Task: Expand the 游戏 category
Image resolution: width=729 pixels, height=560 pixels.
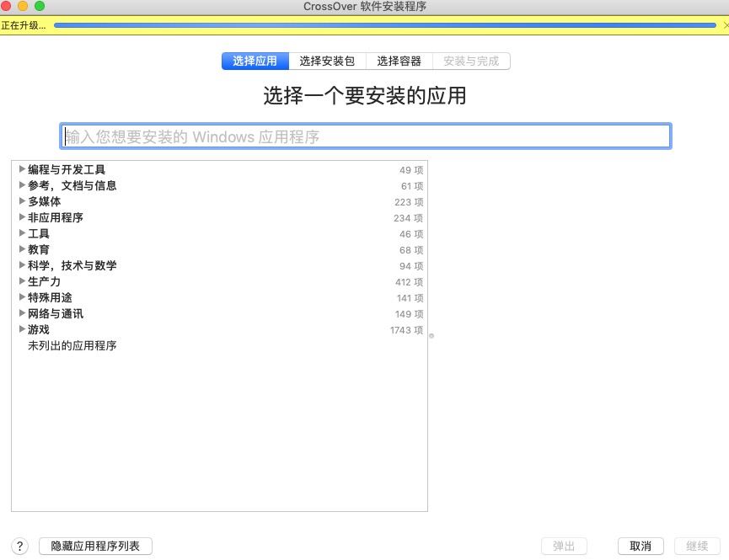Action: pos(22,329)
